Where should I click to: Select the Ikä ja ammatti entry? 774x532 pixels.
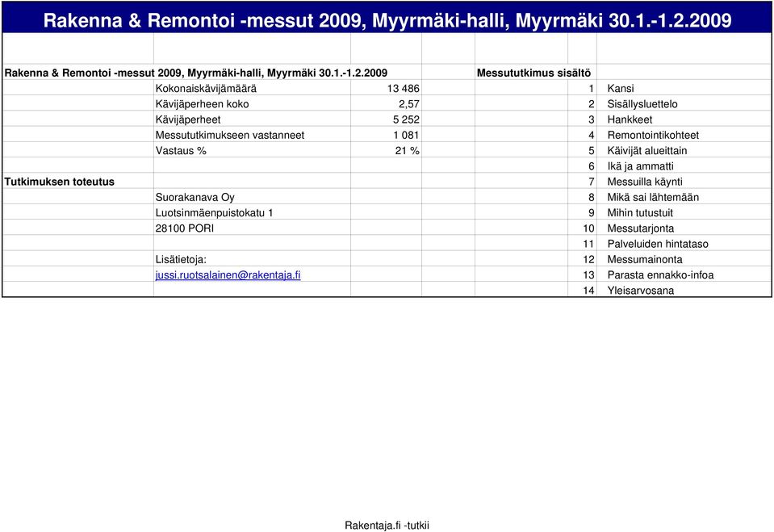(640, 166)
